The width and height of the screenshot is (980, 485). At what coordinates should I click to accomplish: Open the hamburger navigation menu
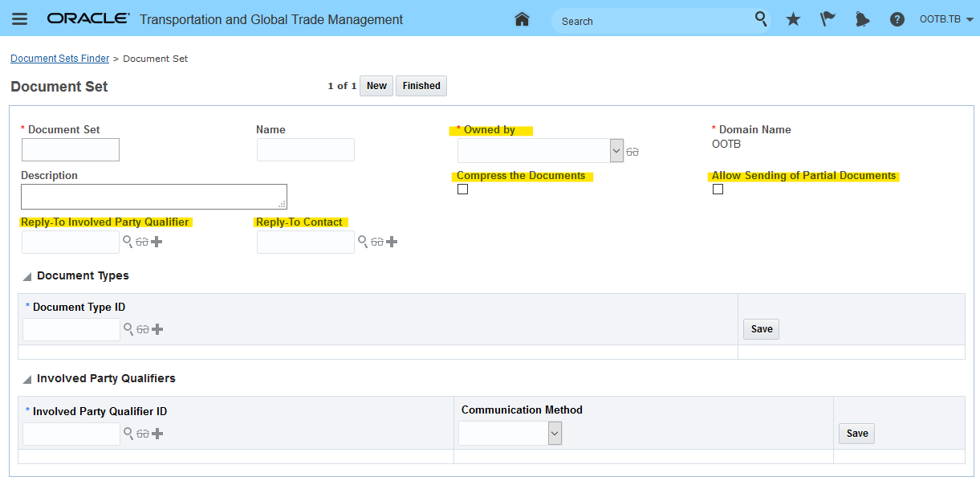(19, 19)
